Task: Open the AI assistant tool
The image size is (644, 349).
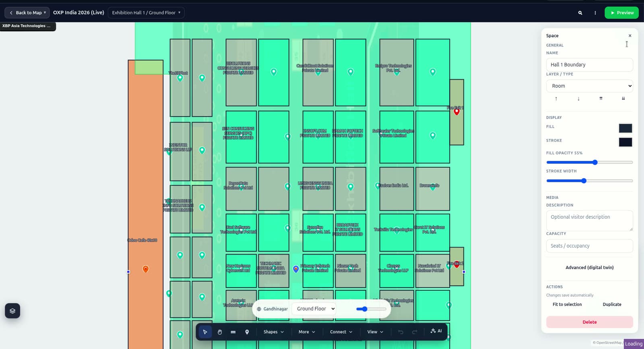Action: [436, 331]
